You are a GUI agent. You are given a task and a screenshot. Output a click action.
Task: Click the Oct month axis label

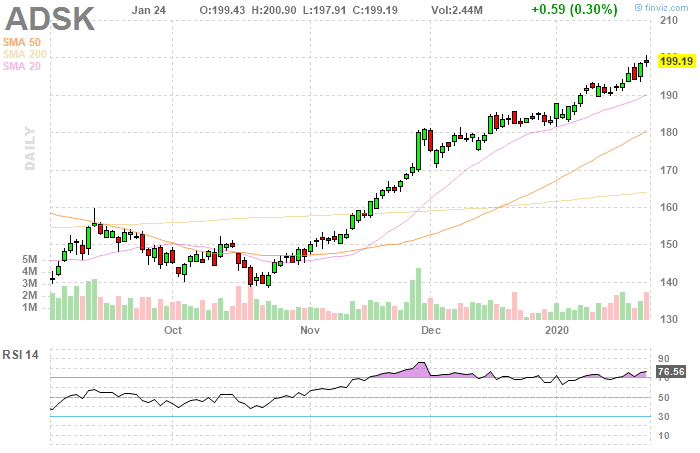[173, 330]
